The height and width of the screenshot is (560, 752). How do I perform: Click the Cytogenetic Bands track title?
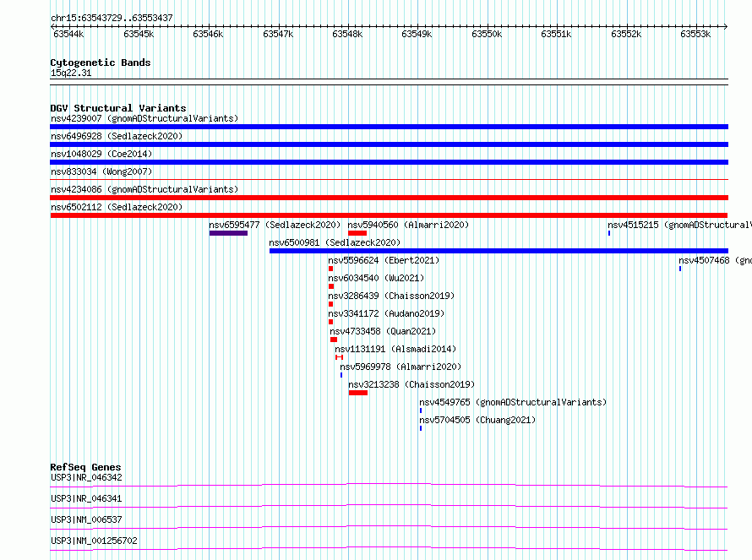coord(101,63)
